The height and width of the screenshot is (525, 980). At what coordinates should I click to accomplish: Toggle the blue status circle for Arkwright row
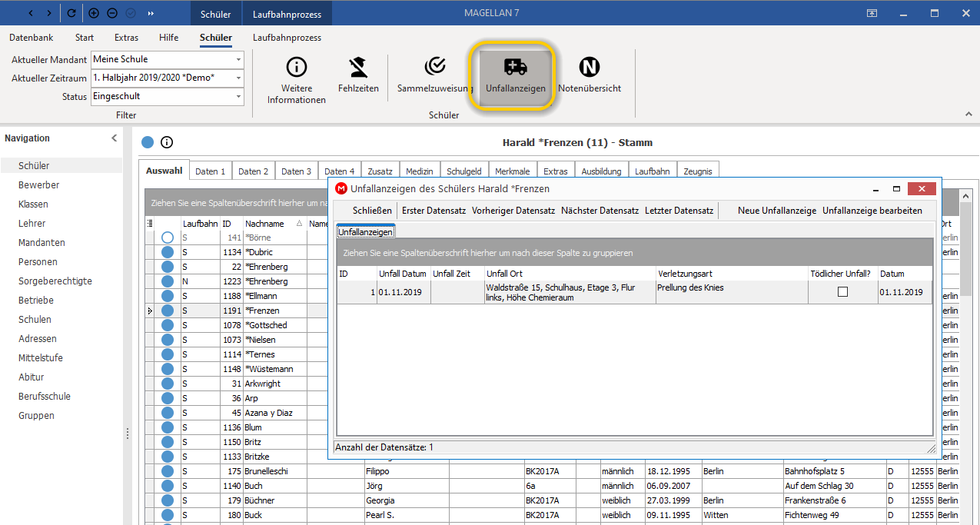(x=168, y=384)
